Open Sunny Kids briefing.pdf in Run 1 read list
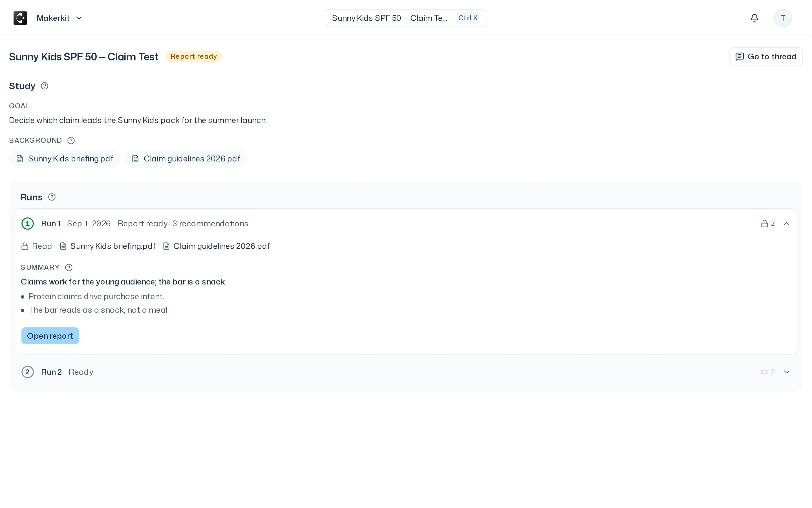This screenshot has height=508, width=812. 108,246
